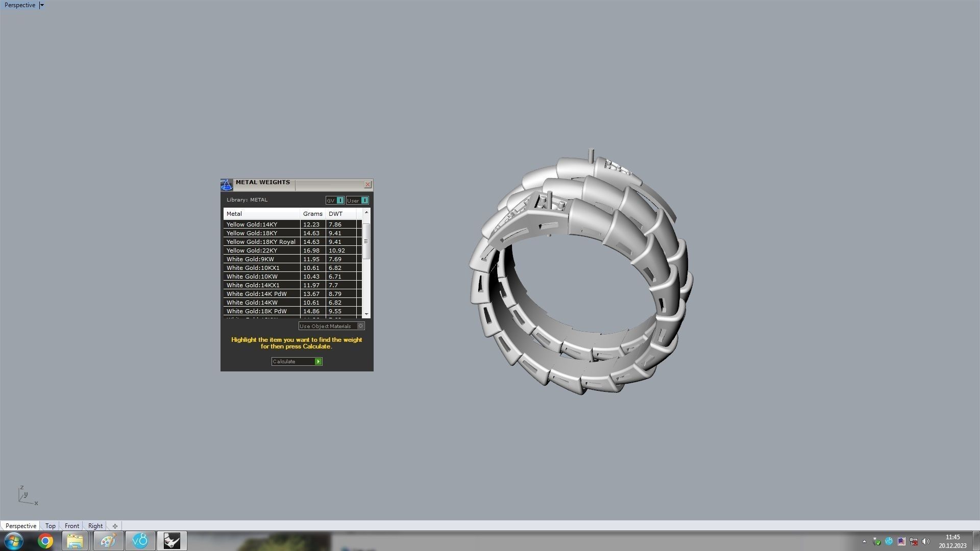Add a new viewport tab with plus
This screenshot has width=980, height=551.
(115, 526)
